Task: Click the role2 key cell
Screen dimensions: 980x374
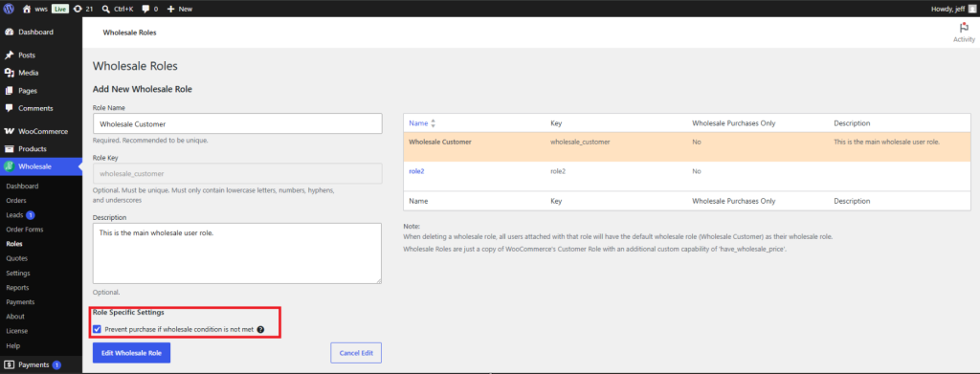Action: click(558, 170)
